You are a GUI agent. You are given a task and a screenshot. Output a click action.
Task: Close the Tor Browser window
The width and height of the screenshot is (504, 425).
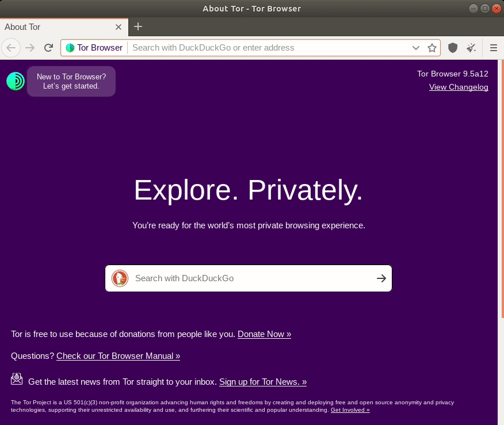[497, 9]
